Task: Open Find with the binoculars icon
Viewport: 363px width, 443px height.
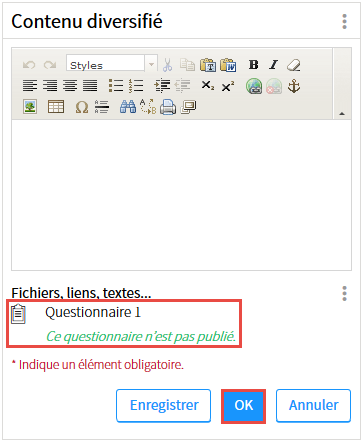Action: click(128, 107)
